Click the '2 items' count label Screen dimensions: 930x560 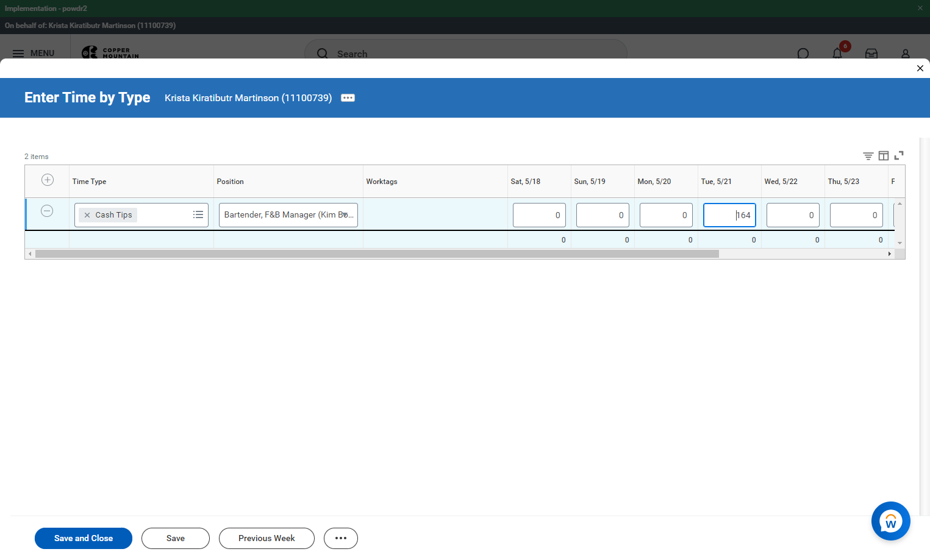[37, 157]
